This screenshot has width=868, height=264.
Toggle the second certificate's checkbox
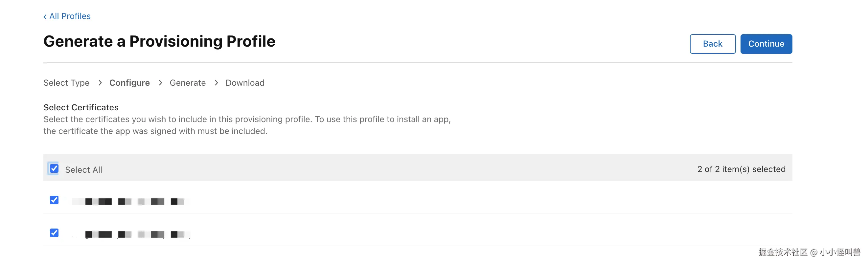pyautogui.click(x=54, y=233)
